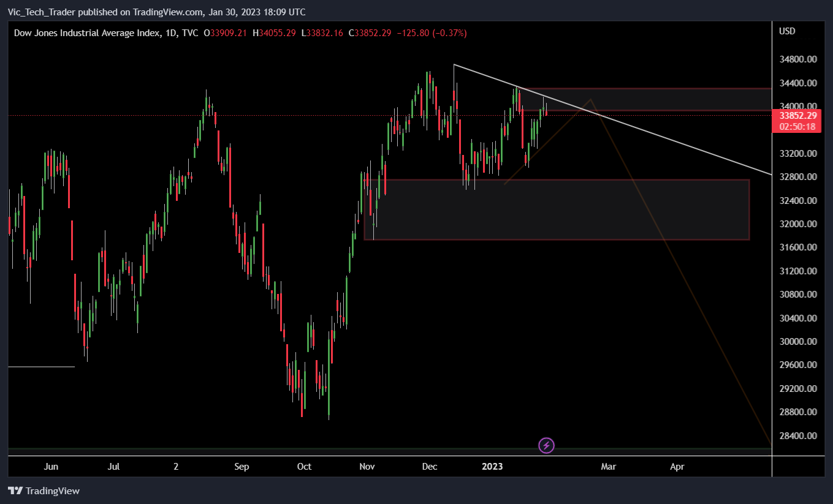833x504 pixels.
Task: Click the 02:50:18 bar countdown timer
Action: [x=797, y=126]
